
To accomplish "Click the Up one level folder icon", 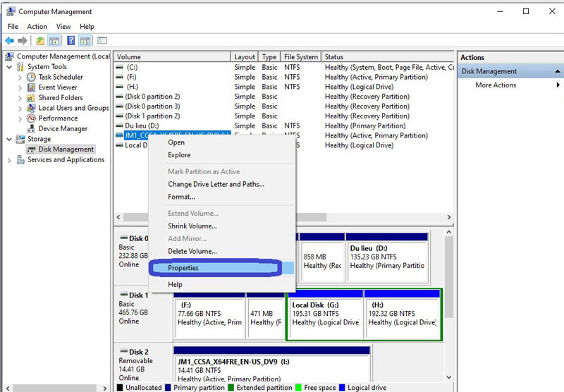I will [x=40, y=41].
